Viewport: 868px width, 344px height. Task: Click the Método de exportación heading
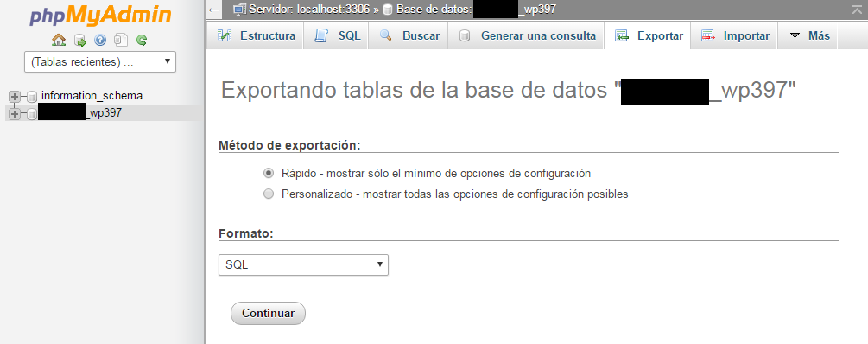(289, 145)
